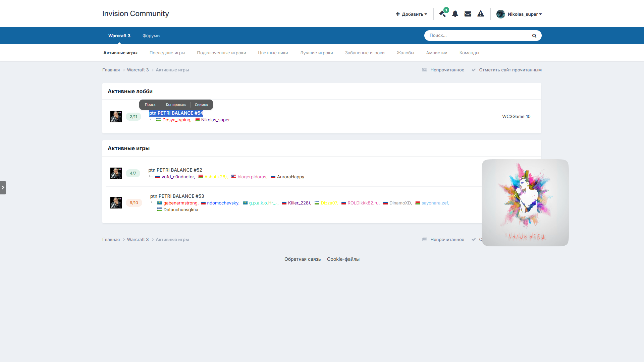Expand the left sidebar arrow tab

pos(3,188)
